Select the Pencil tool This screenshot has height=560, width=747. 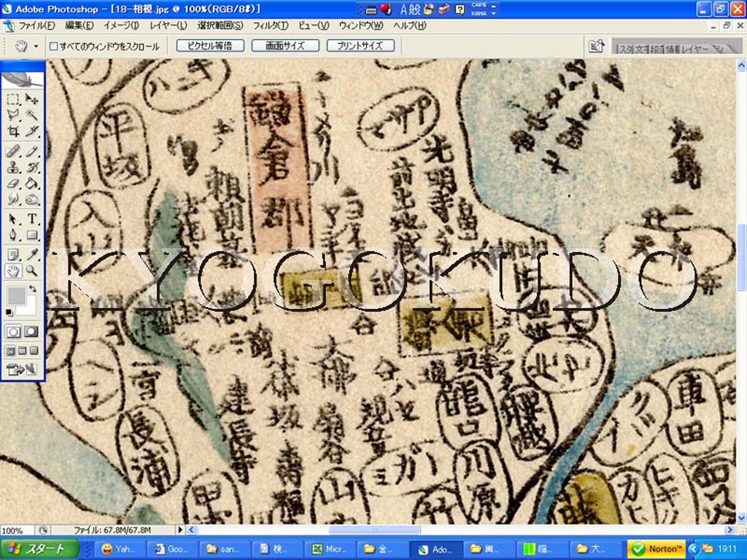pyautogui.click(x=31, y=152)
